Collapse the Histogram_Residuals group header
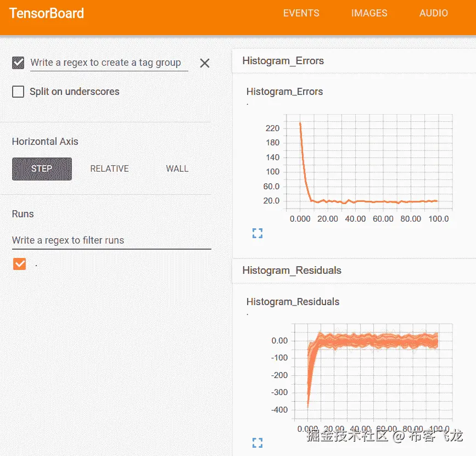This screenshot has height=456, width=476. [354, 271]
